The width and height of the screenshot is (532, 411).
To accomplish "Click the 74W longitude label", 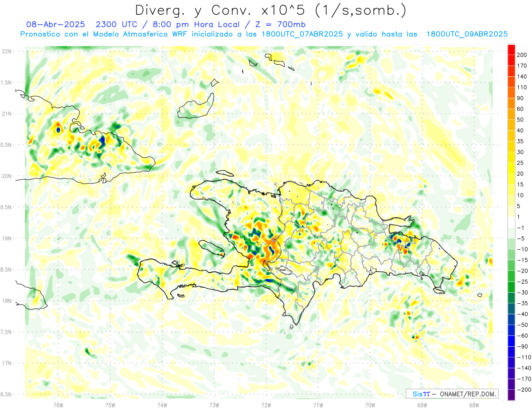I will (162, 405).
